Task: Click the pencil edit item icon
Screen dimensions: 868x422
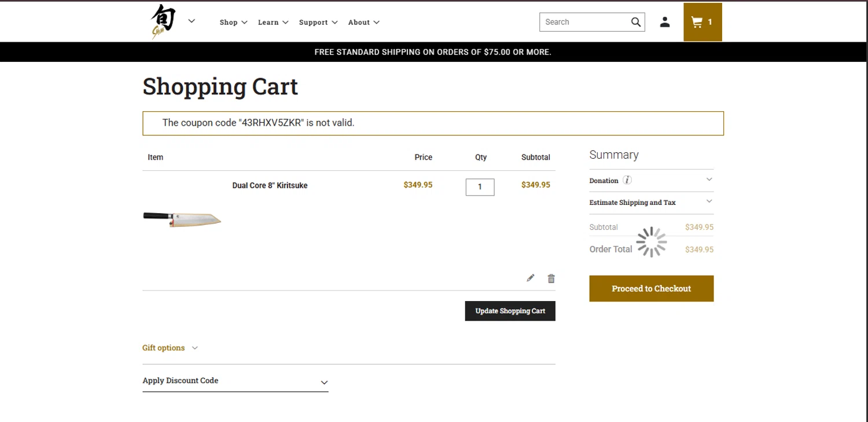Action: tap(531, 278)
